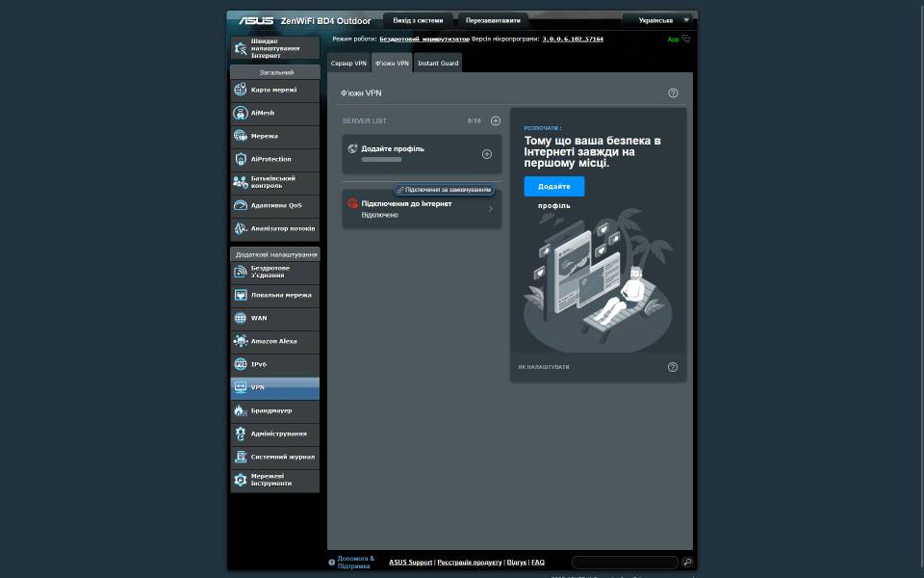The width and height of the screenshot is (924, 578).
Task: Open Adaptive QoS (Адаптивна QoS) page
Action: point(274,205)
